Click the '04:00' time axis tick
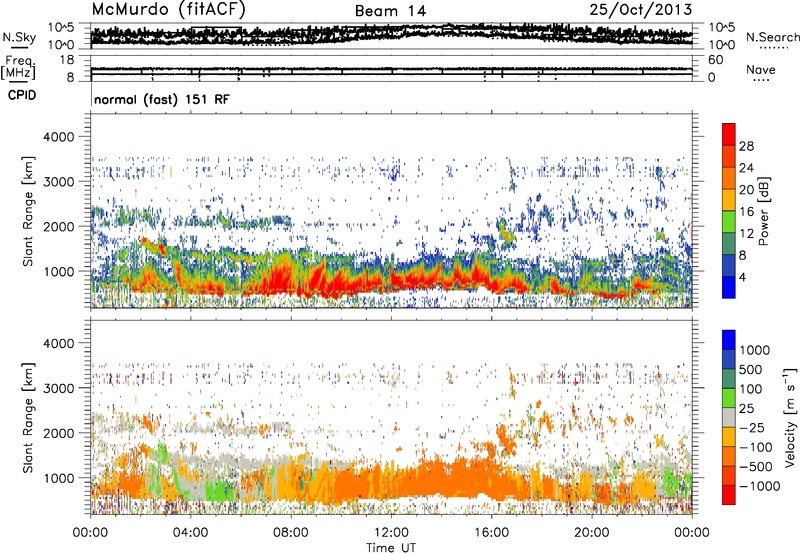 (190, 532)
